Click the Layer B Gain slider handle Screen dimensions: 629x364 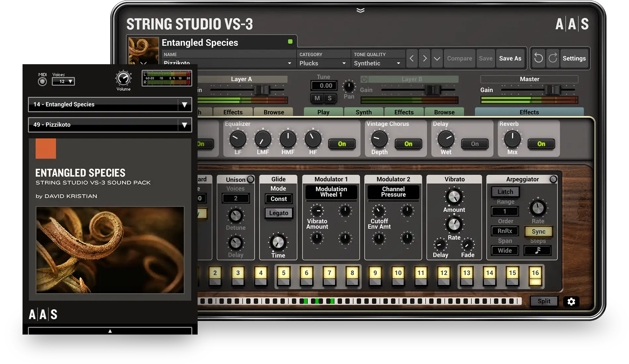(x=433, y=90)
